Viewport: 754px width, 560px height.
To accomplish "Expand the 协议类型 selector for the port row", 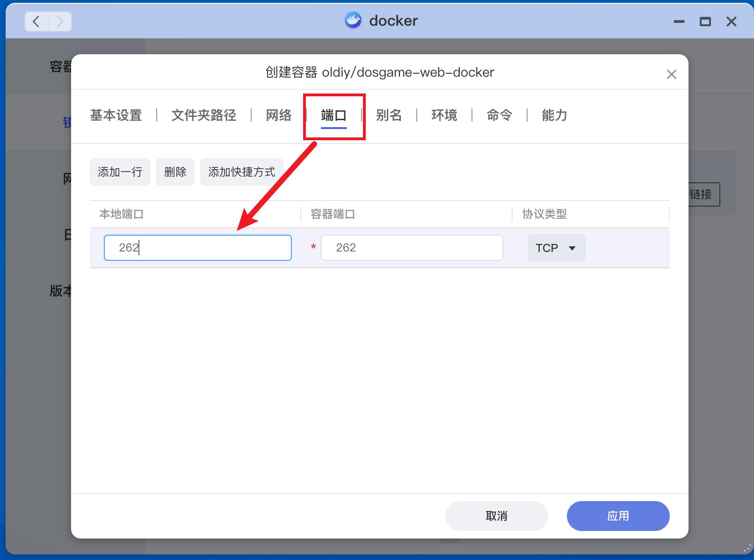I will [x=556, y=248].
